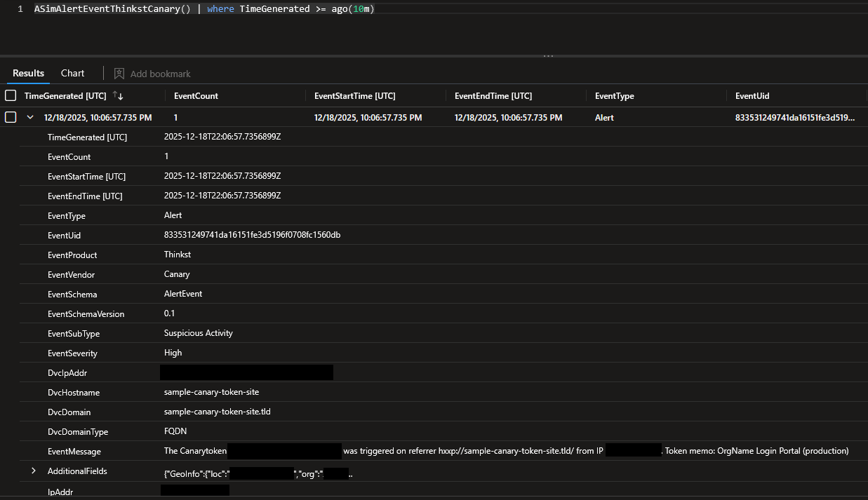Click the EventProduct value Thinkst
Screen dimensions: 868x500
(178, 255)
